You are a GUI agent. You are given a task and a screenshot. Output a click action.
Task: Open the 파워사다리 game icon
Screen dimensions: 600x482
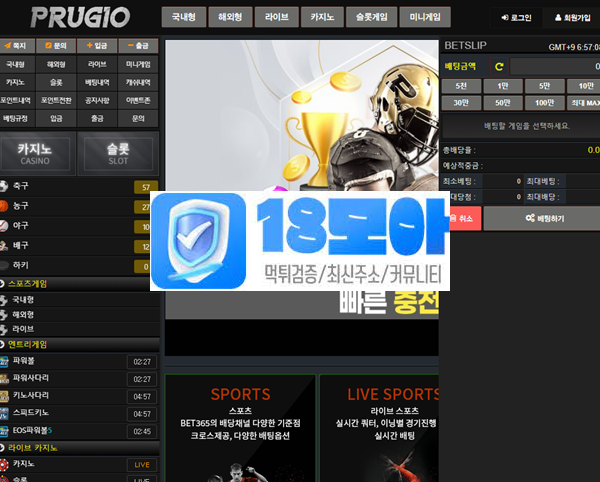tap(4, 379)
